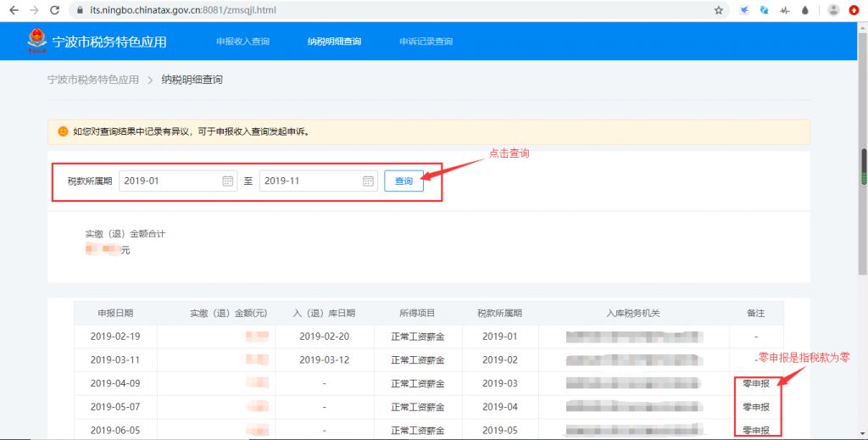Open the red update notification icon
The image size is (868, 440).
click(x=854, y=10)
